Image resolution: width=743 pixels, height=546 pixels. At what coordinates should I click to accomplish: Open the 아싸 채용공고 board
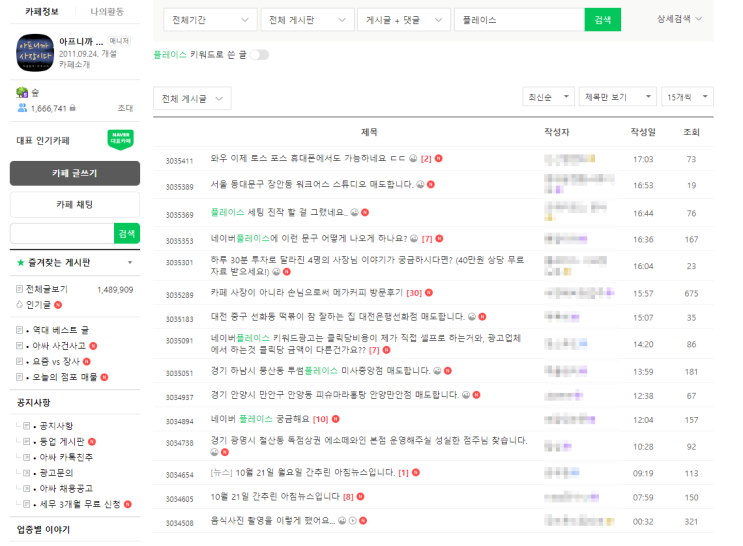pos(66,489)
